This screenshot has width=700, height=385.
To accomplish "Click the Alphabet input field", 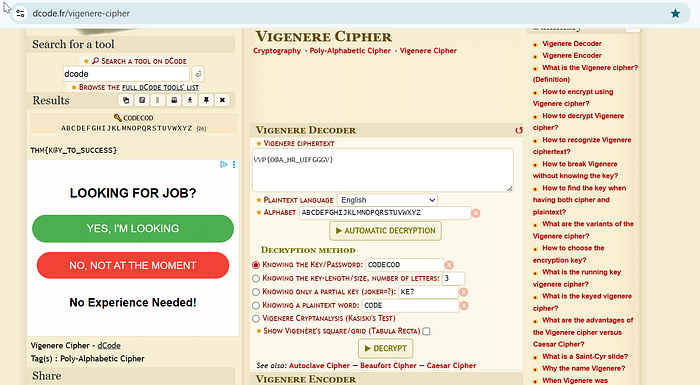I will tap(385, 213).
